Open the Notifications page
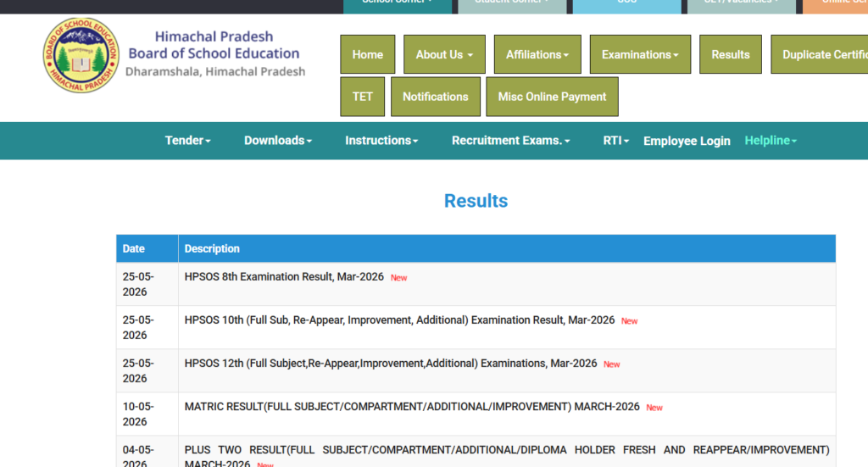 click(436, 97)
